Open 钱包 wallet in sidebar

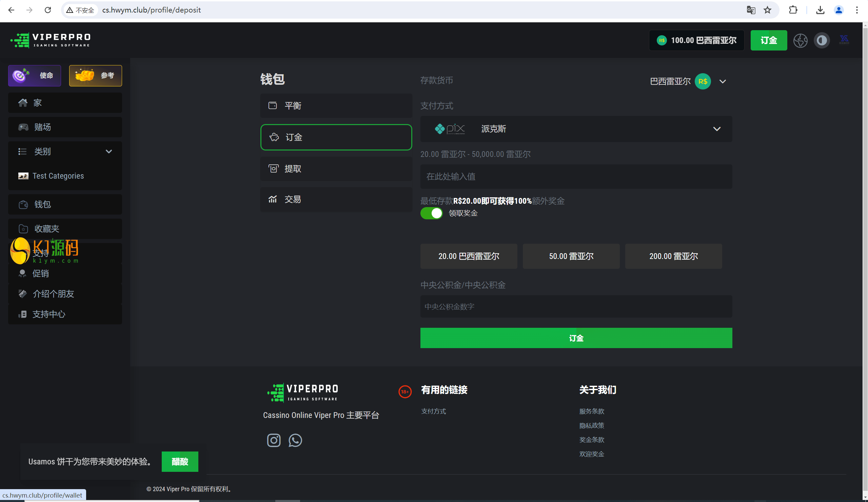tap(65, 204)
